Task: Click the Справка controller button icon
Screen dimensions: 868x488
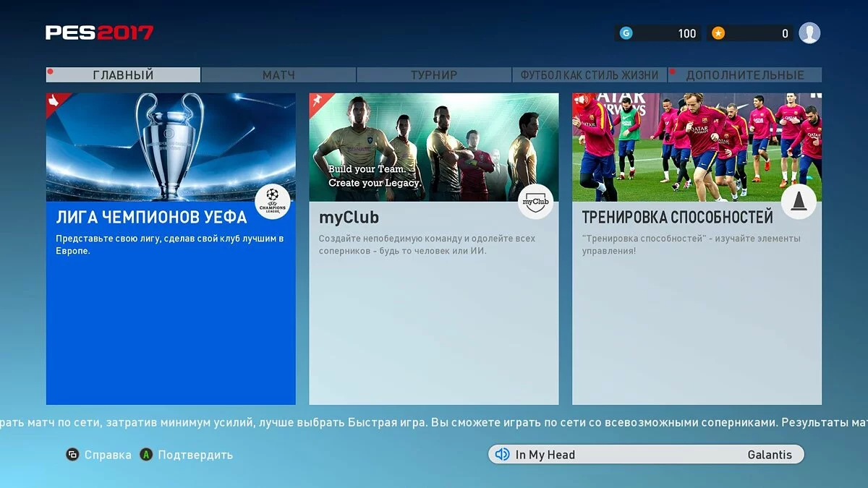Action: (x=72, y=455)
